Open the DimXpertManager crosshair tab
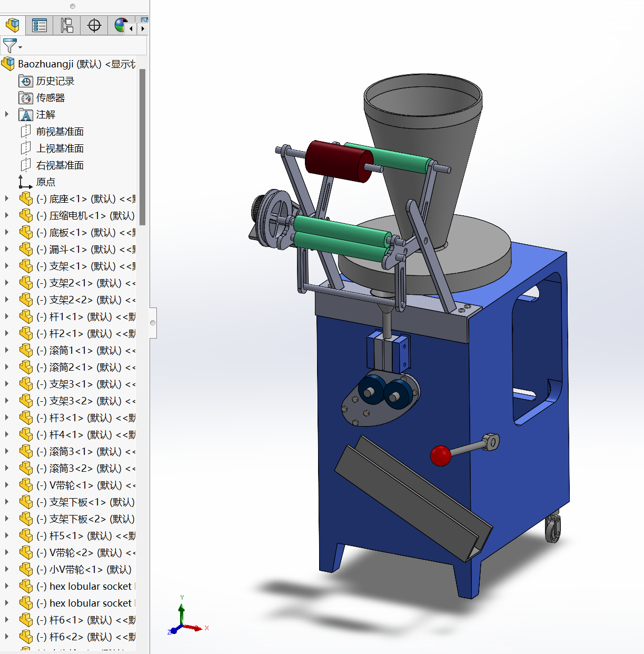The height and width of the screenshot is (654, 644). coord(94,25)
